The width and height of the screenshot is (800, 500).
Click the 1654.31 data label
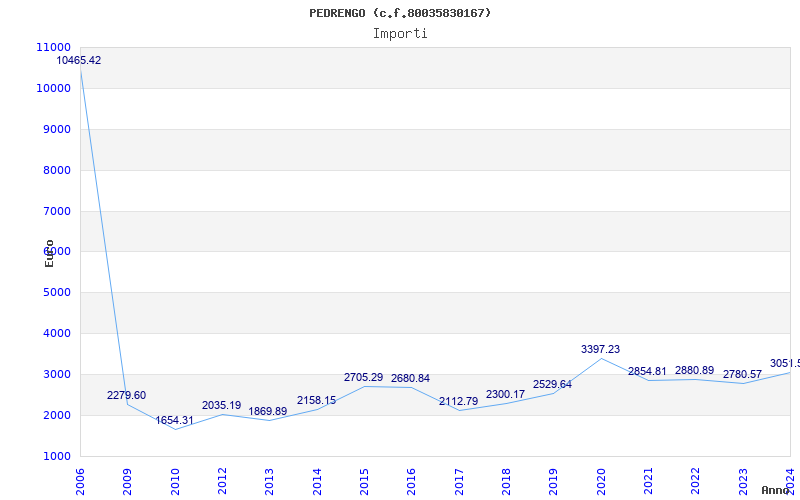(174, 420)
